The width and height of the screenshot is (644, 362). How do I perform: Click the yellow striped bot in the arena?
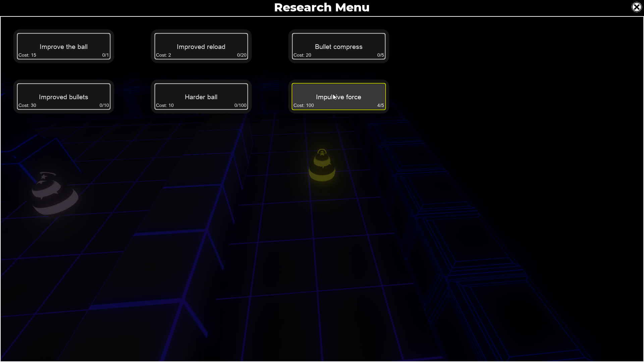point(322,165)
